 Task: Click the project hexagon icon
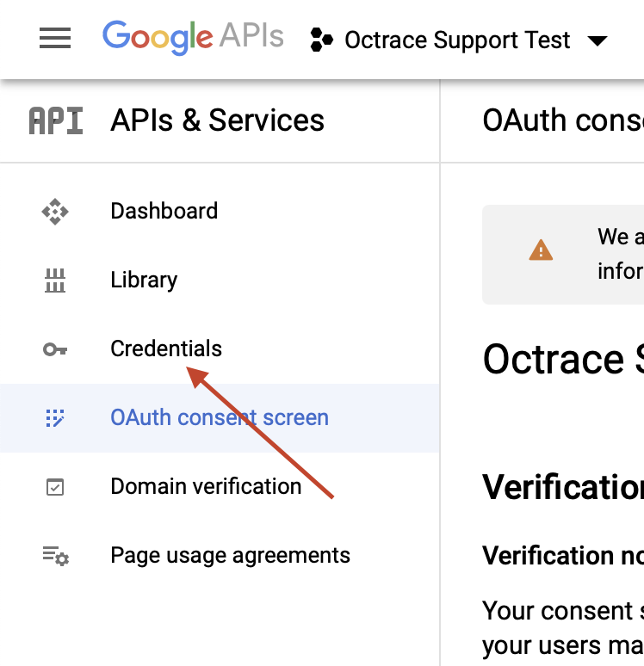point(321,40)
